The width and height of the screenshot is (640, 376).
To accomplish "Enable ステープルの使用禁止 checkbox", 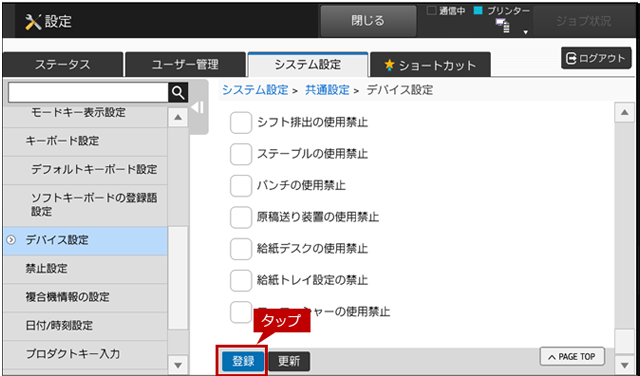I will click(240, 154).
